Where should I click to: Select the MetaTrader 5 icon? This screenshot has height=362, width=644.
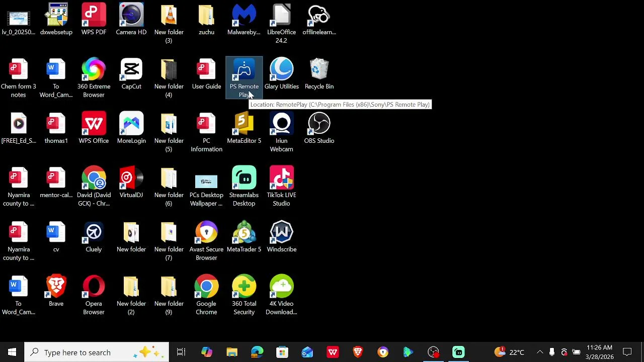244,237
